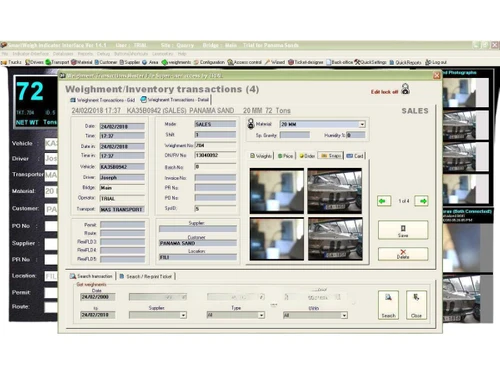500x375 pixels.
Task: Open the Ticket designer toolbar item
Action: 306,62
